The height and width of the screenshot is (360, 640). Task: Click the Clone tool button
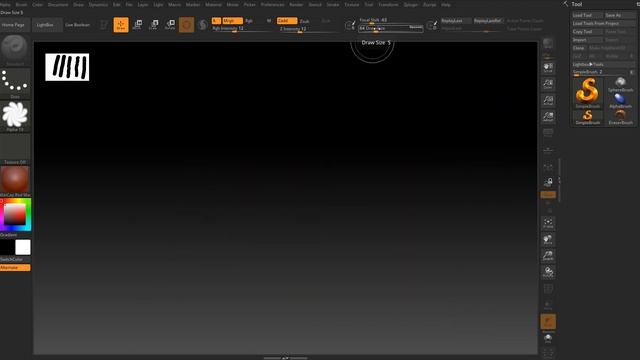click(x=579, y=48)
